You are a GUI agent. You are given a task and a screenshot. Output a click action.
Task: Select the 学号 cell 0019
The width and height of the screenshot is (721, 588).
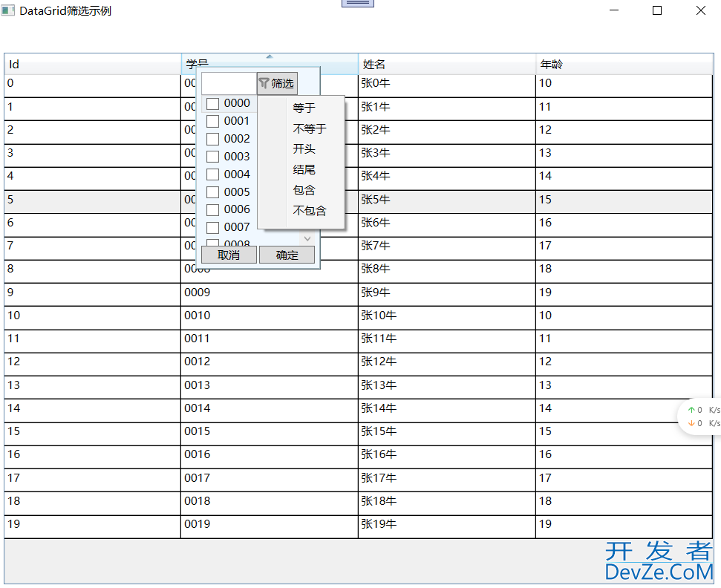pos(270,527)
